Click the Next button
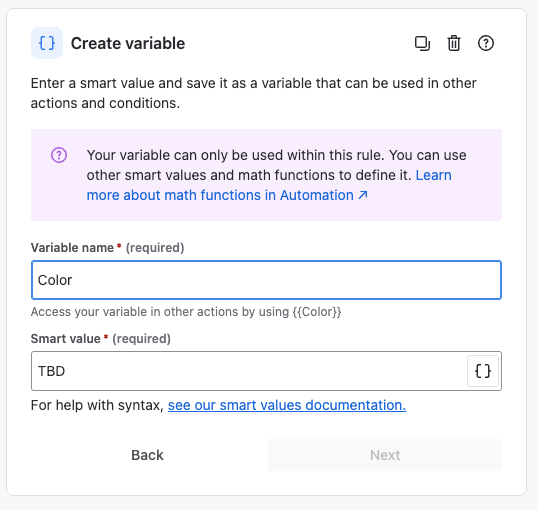Viewport: 538px width, 510px height. pyautogui.click(x=385, y=455)
